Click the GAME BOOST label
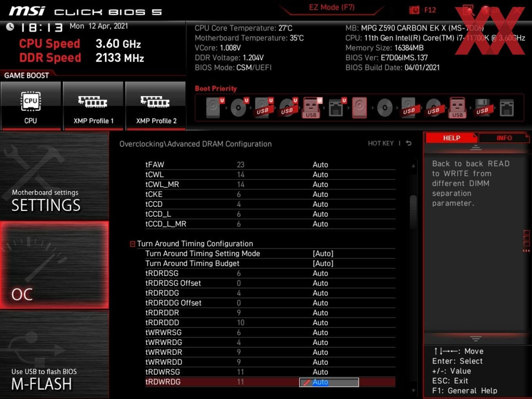The height and width of the screenshot is (399, 532). (27, 75)
